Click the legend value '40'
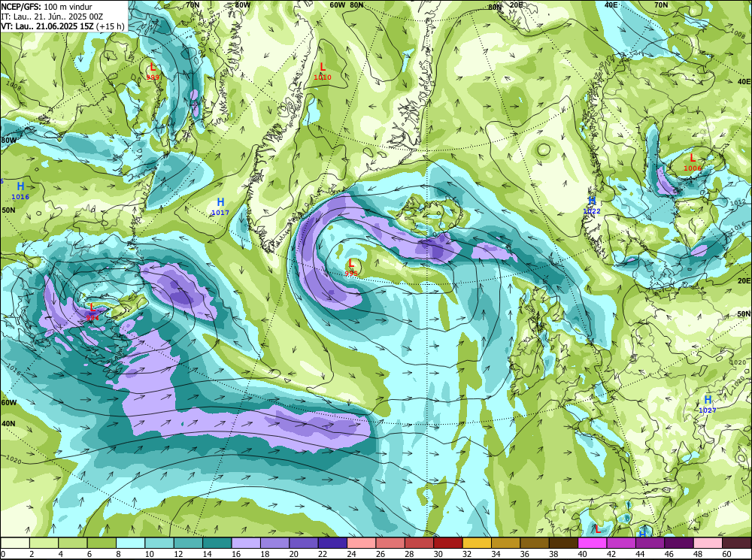 [x=582, y=554]
